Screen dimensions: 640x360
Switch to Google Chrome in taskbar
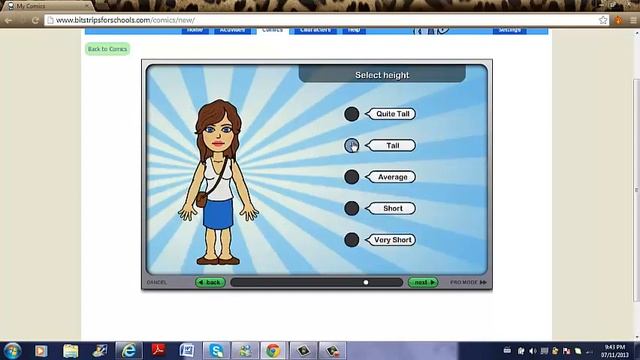coord(273,351)
